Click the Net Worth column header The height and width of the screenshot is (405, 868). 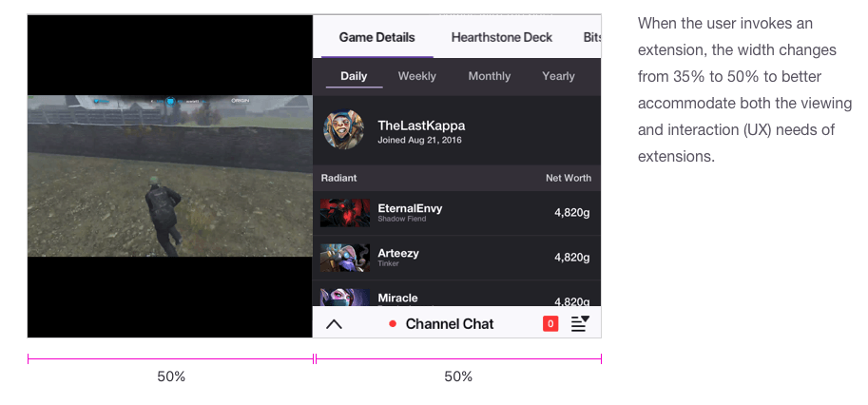[x=568, y=178]
